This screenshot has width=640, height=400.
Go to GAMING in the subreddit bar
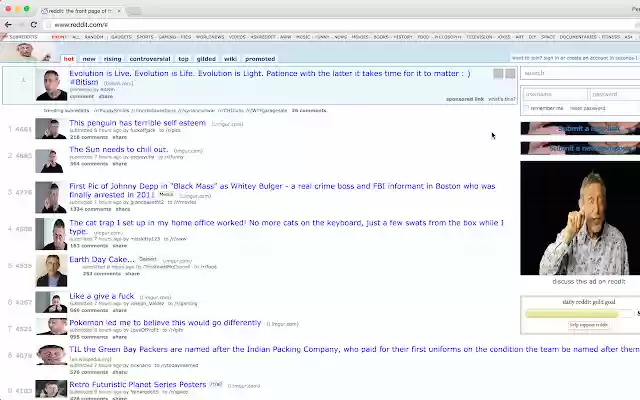point(167,37)
